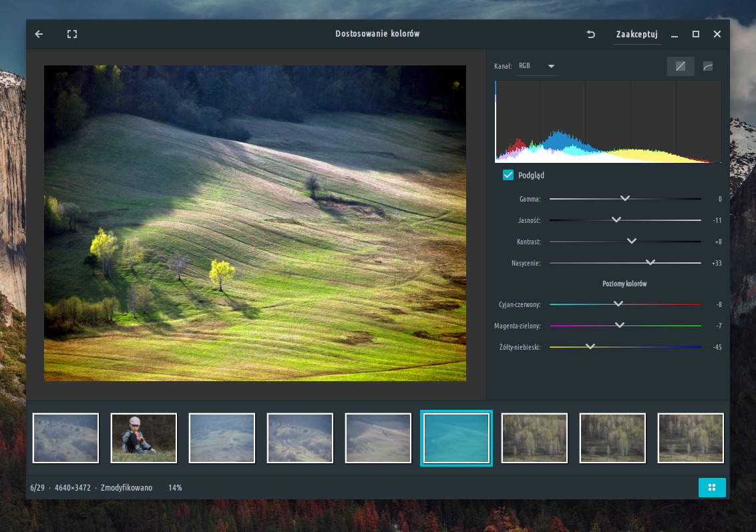The height and width of the screenshot is (532, 756).
Task: Click the 14% zoom level text
Action: pyautogui.click(x=175, y=488)
